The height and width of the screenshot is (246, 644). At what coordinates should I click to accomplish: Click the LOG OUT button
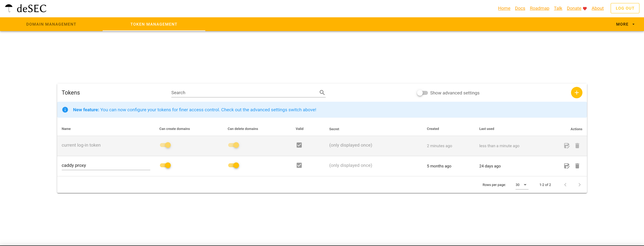click(625, 8)
